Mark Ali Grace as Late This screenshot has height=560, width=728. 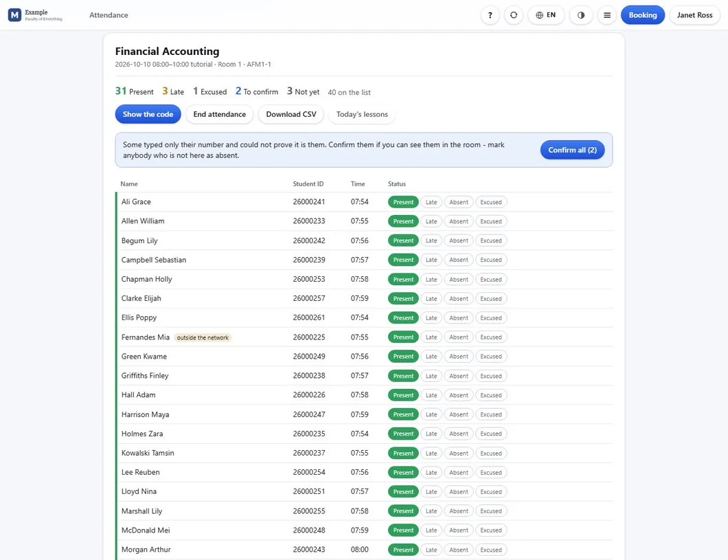pyautogui.click(x=431, y=202)
